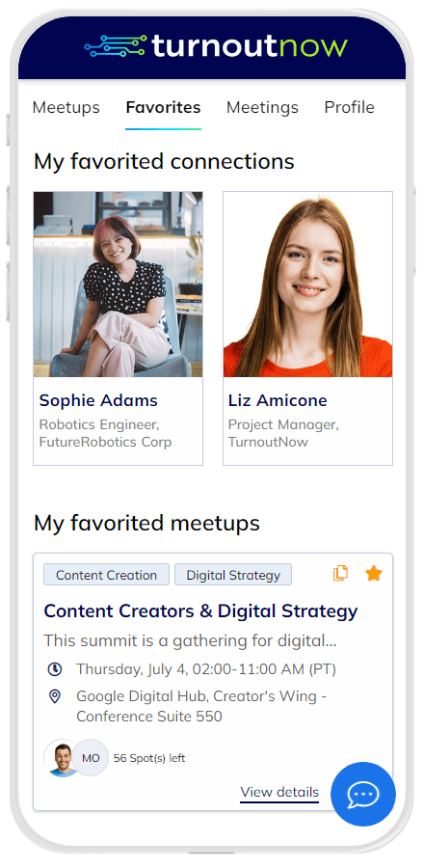Click the clock icon beside Thursday, July 4
The height and width of the screenshot is (868, 424).
(x=54, y=668)
